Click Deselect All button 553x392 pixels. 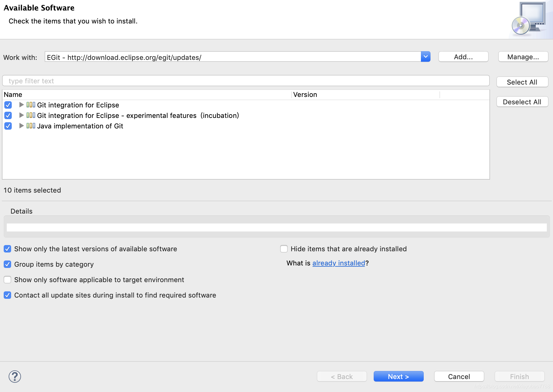coord(522,102)
